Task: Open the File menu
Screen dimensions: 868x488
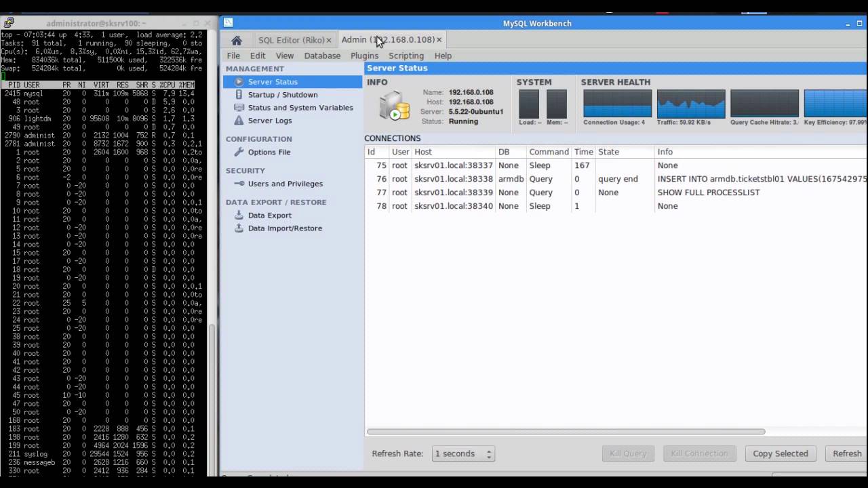Action: click(233, 56)
